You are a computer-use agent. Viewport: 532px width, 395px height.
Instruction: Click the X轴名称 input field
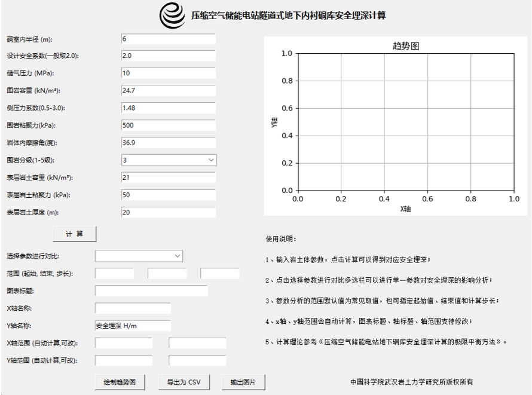point(133,308)
